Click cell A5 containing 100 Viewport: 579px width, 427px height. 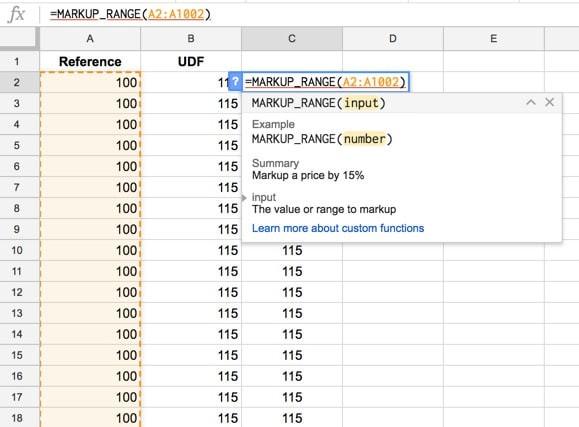tap(90, 146)
